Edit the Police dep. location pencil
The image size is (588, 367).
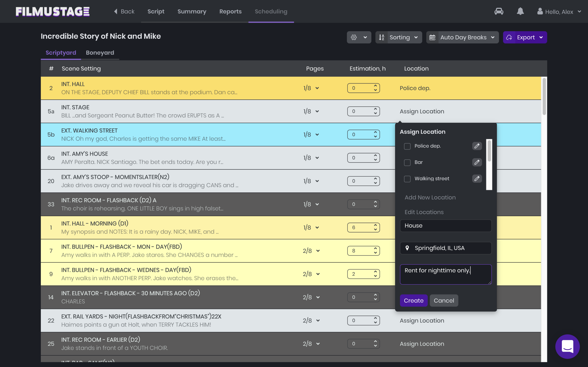pos(477,146)
